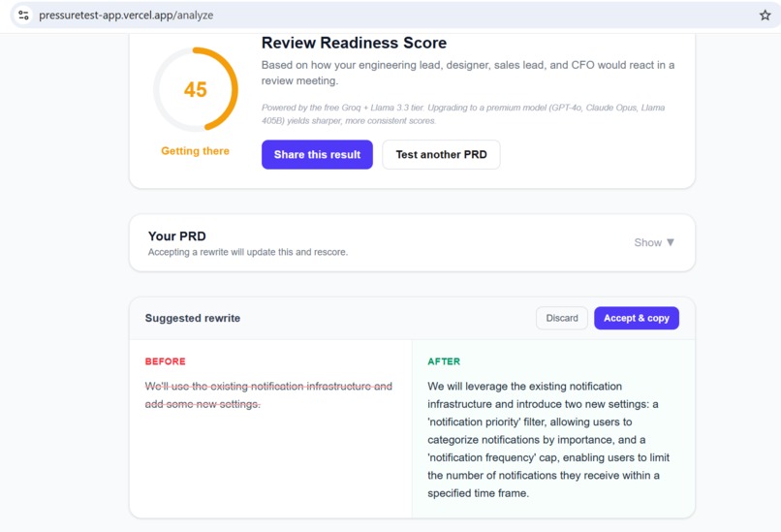Click the Share this result button
The height and width of the screenshot is (532, 781).
(317, 154)
